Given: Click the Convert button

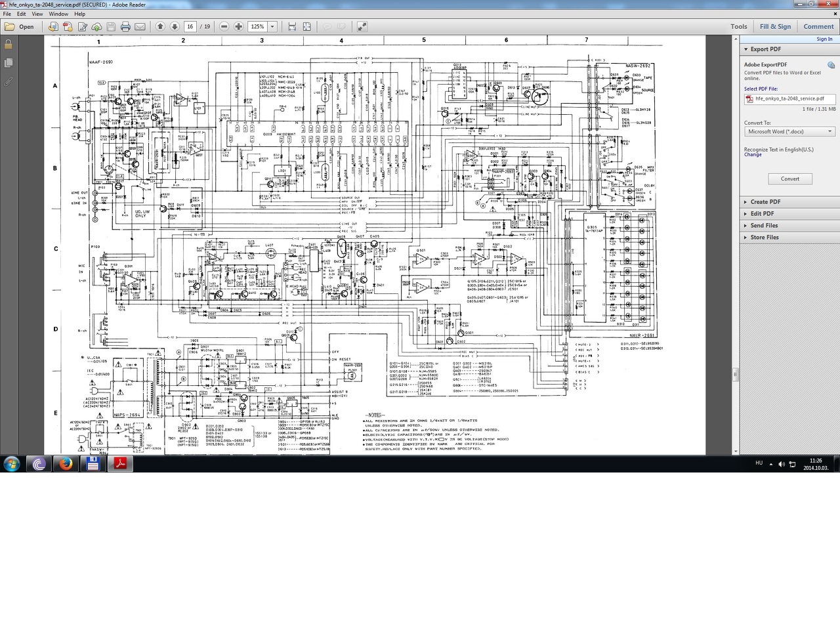Looking at the screenshot, I should click(789, 179).
